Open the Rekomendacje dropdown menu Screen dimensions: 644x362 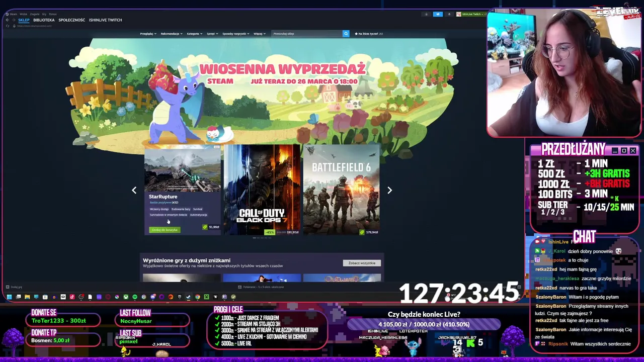(x=172, y=34)
